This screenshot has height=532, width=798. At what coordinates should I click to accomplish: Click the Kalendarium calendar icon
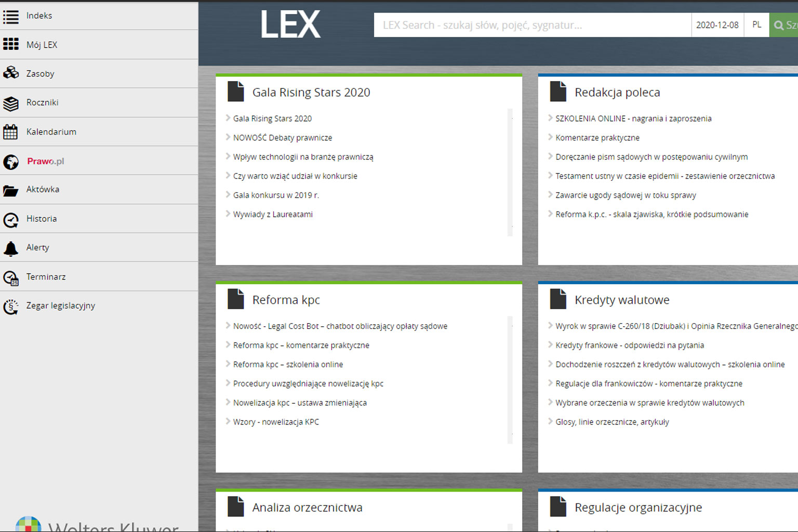(x=11, y=132)
